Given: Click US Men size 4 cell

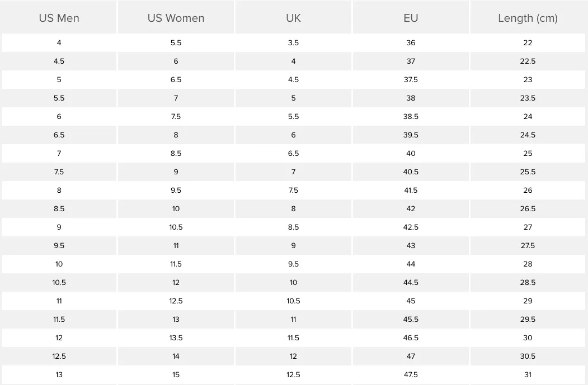Looking at the screenshot, I should pyautogui.click(x=59, y=42).
